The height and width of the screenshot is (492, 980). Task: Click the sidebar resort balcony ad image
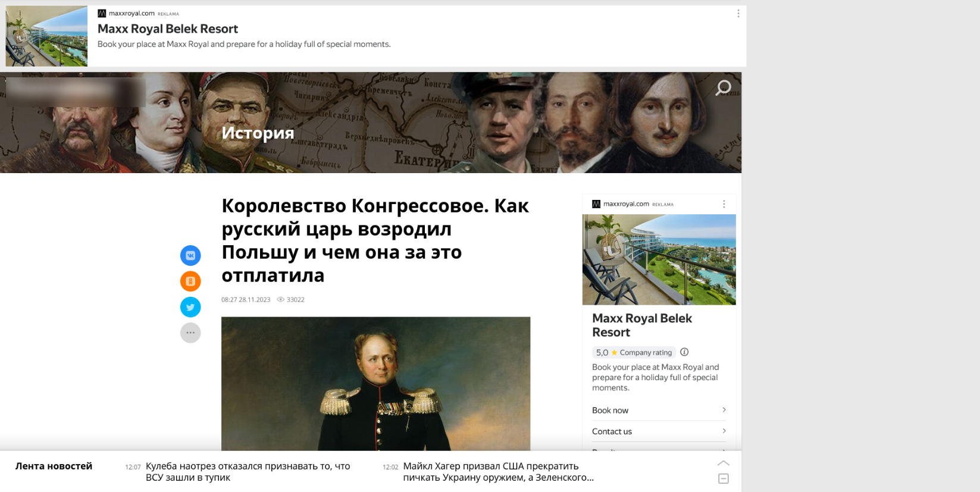pyautogui.click(x=659, y=259)
